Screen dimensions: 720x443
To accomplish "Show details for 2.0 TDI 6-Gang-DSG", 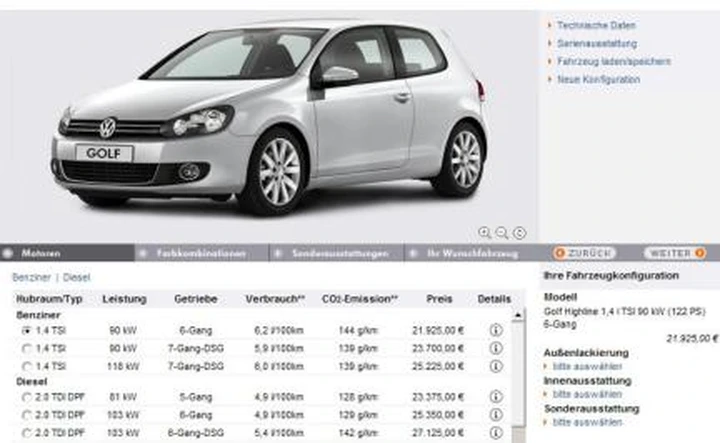I will 495,432.
